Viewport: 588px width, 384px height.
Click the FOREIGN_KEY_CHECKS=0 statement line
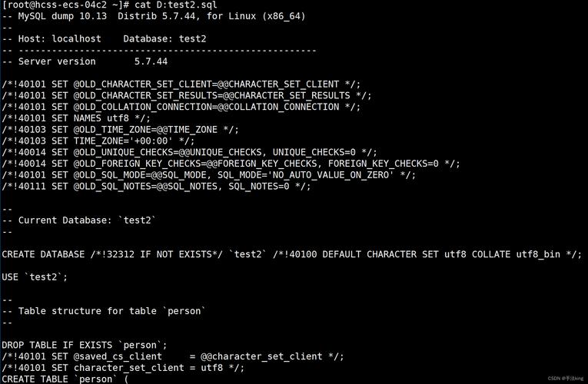pyautogui.click(x=231, y=164)
